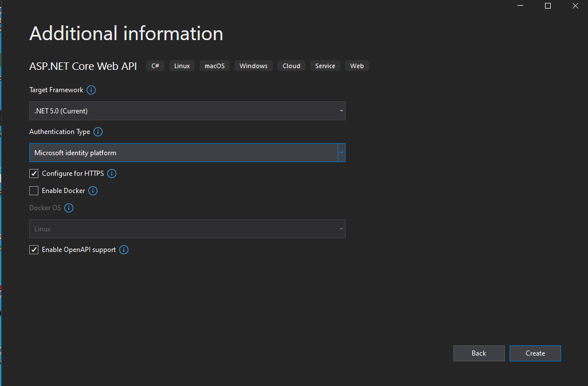Click the Service tag
588x386 pixels.
tap(325, 66)
